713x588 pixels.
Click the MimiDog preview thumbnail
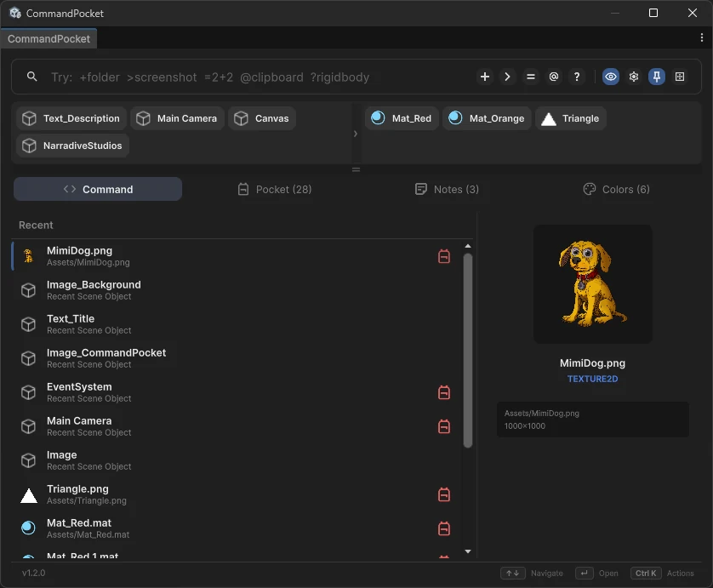pos(592,284)
